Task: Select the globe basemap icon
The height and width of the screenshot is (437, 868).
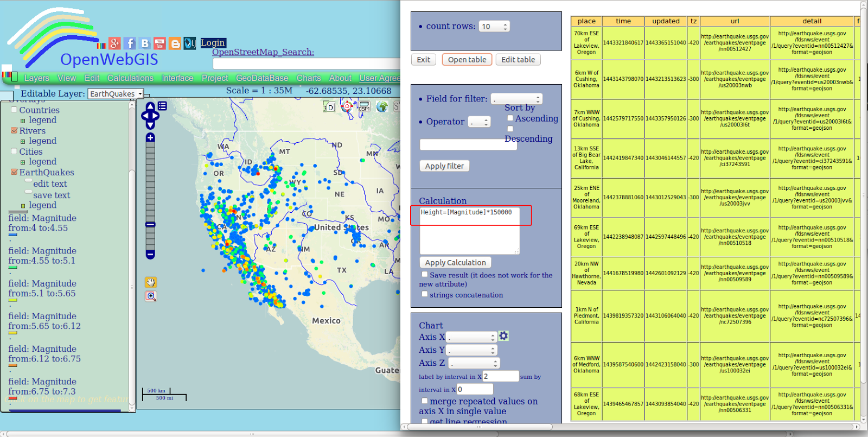Action: click(382, 106)
